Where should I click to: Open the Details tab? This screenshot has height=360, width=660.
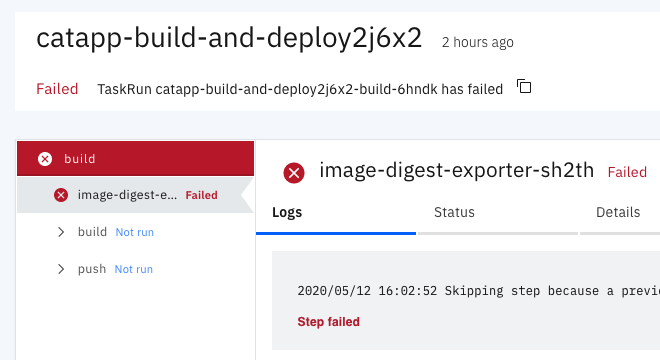click(x=620, y=214)
